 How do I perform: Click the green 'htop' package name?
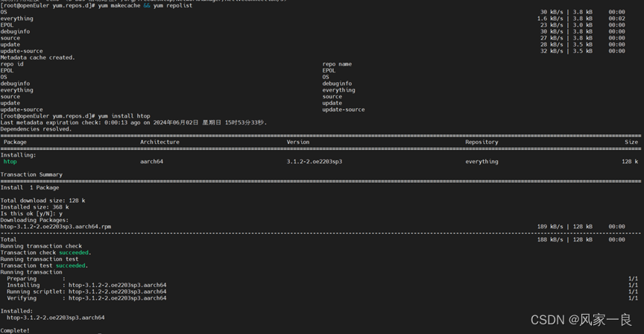(x=10, y=162)
